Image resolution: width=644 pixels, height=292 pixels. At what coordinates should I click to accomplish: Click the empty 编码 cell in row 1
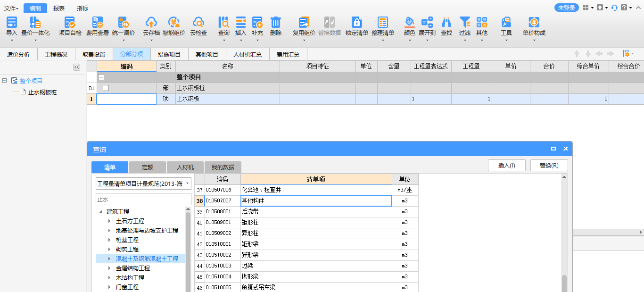[126, 99]
